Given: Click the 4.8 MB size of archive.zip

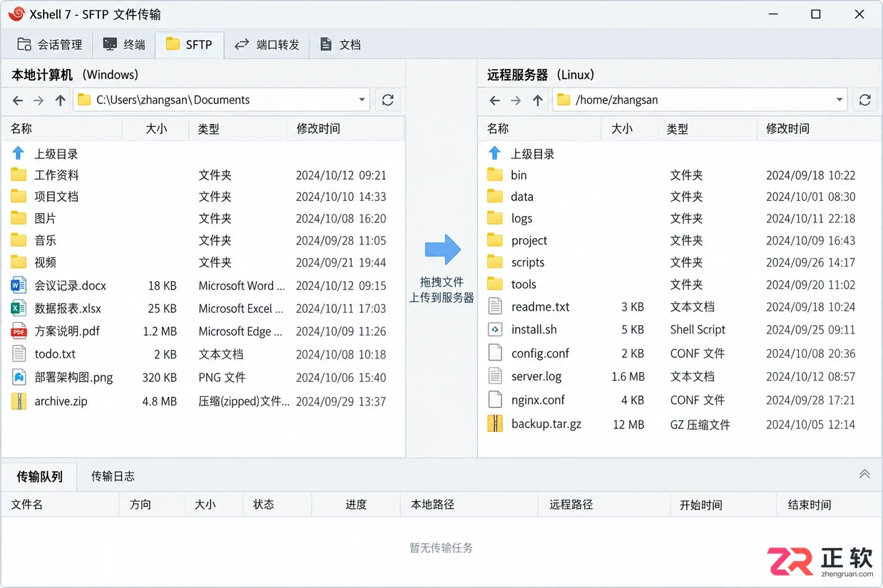Looking at the screenshot, I should pos(159,401).
